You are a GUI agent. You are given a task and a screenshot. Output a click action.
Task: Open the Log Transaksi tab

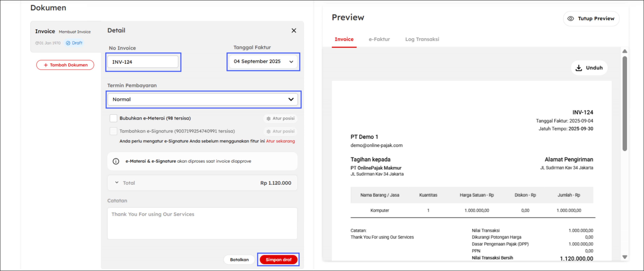[x=422, y=39]
